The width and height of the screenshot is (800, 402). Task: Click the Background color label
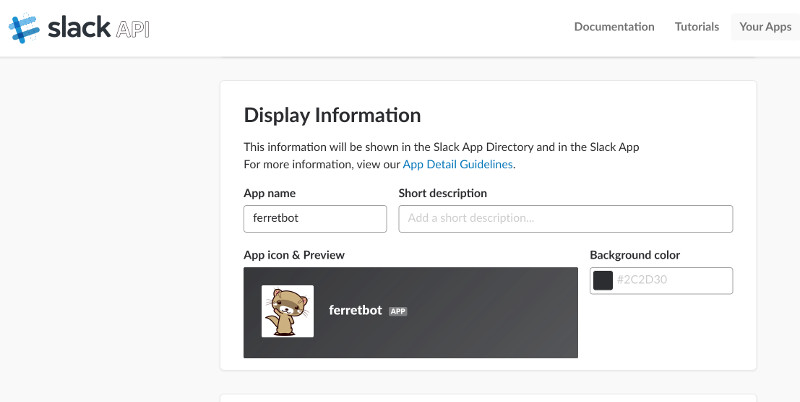[635, 255]
